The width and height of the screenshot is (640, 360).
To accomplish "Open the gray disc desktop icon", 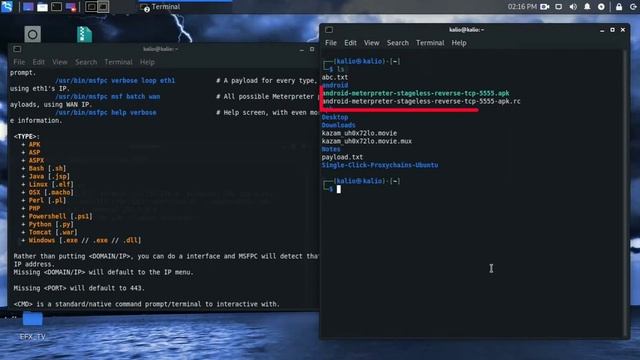I will tap(33, 34).
